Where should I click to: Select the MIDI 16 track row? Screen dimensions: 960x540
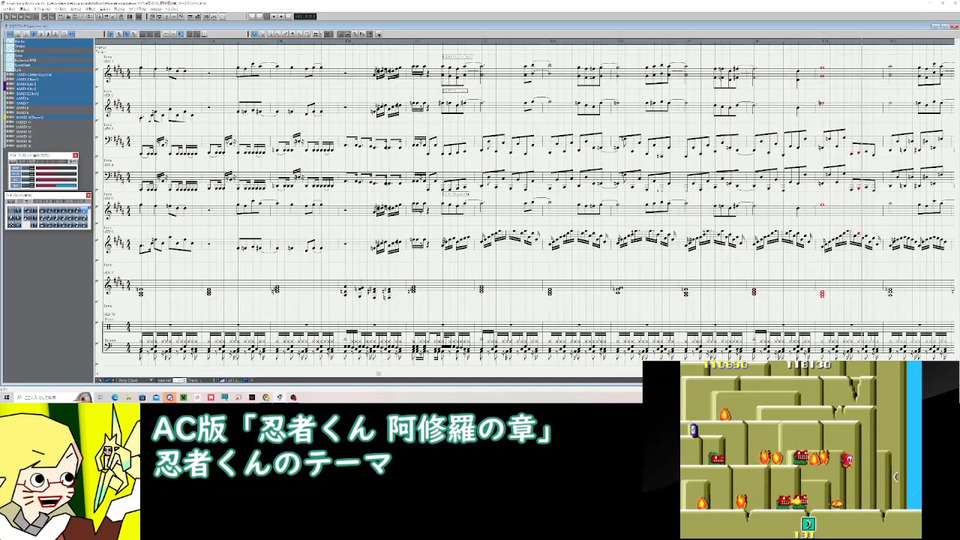tap(50, 146)
